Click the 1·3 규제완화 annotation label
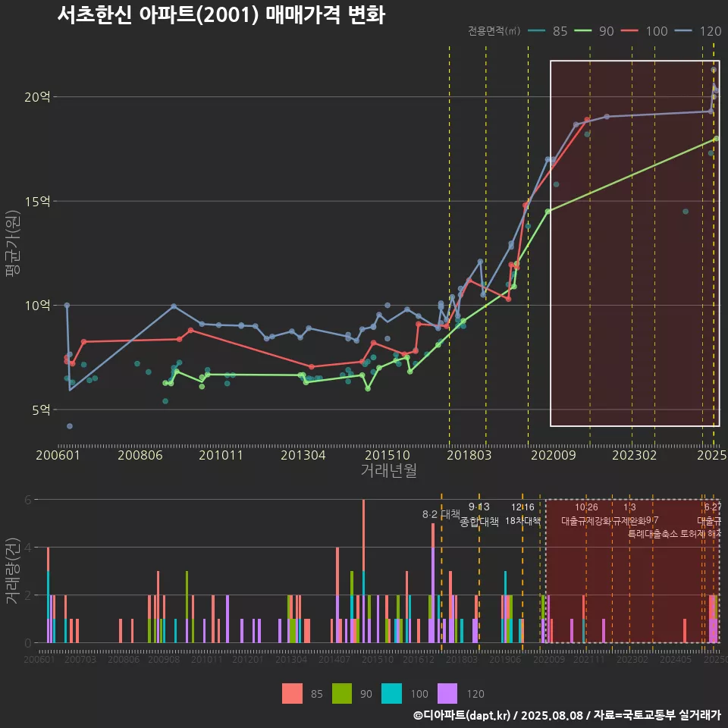728x728 pixels. (629, 514)
